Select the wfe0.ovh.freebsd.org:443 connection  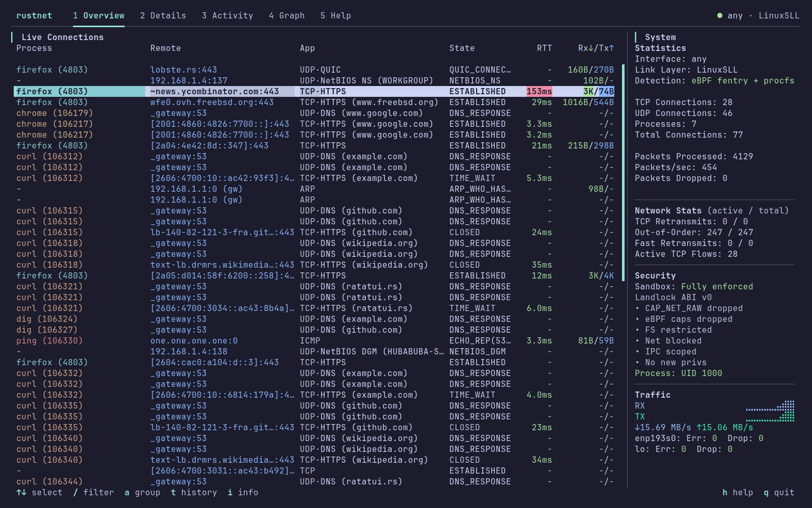315,102
